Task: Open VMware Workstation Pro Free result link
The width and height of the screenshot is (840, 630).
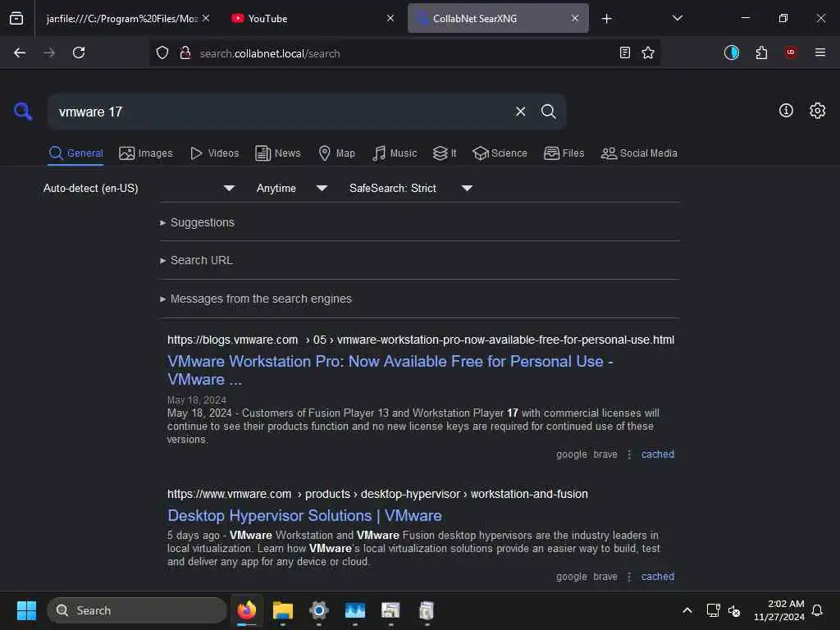Action: coord(390,370)
